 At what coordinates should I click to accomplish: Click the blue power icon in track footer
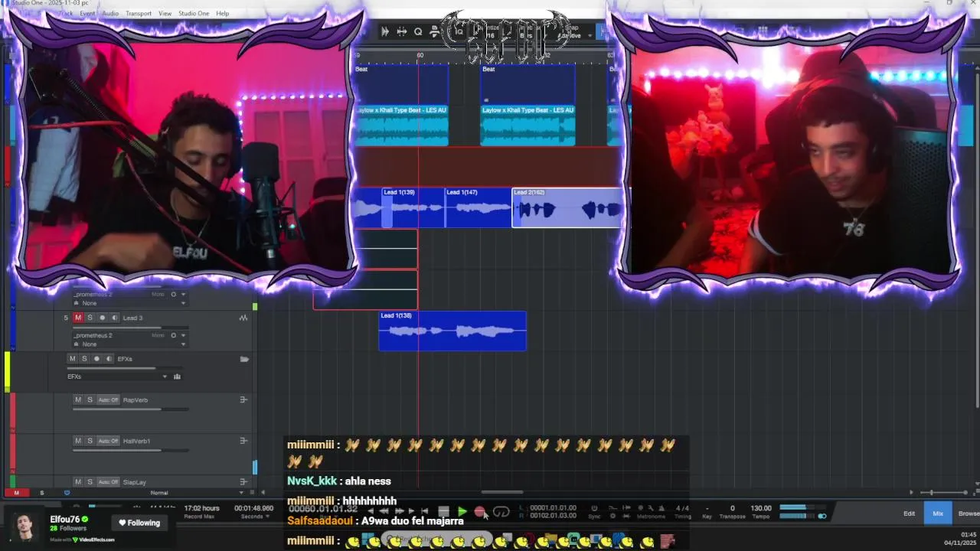coord(67,493)
